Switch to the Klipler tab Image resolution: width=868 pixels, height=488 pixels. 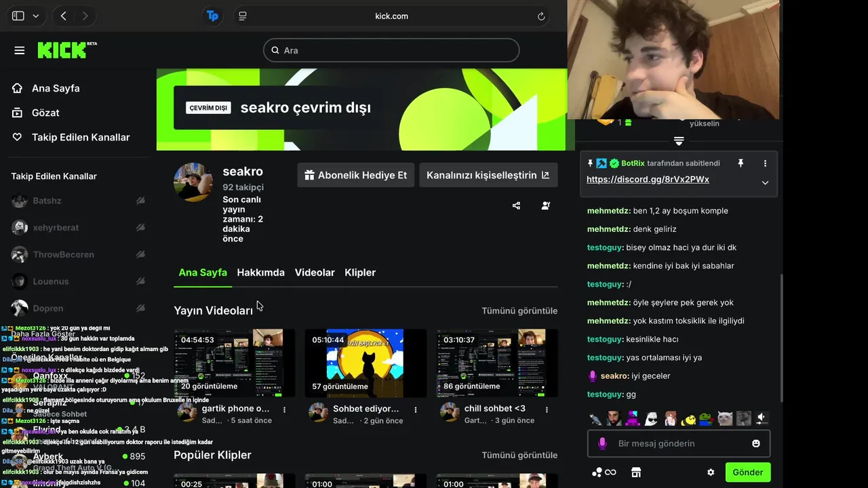360,272
